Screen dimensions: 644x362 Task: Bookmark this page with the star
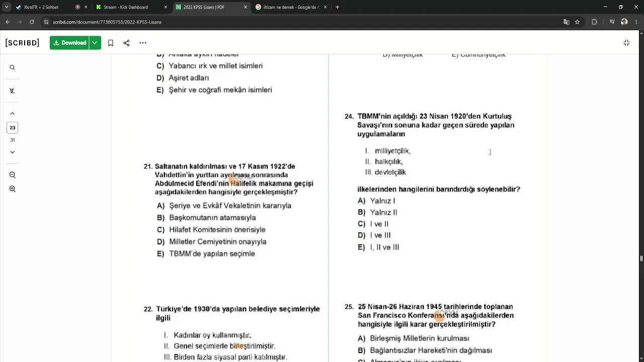pyautogui.click(x=577, y=22)
